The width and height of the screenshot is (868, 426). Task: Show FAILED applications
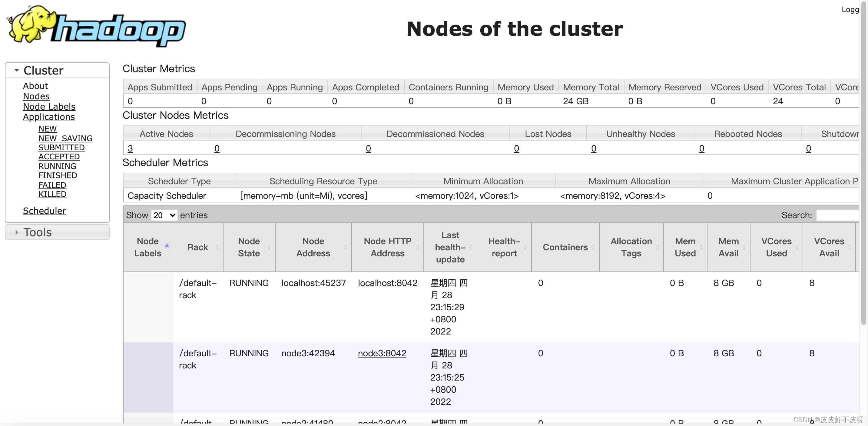point(52,185)
